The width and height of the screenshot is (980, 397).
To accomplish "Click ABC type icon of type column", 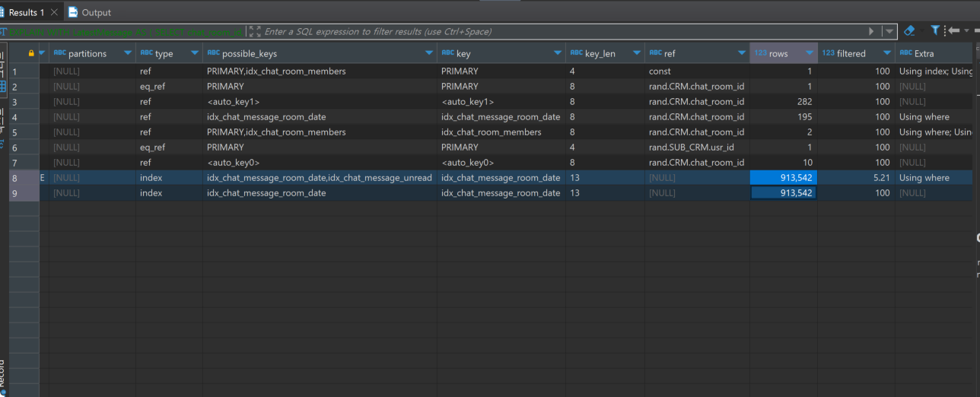I will coord(147,53).
